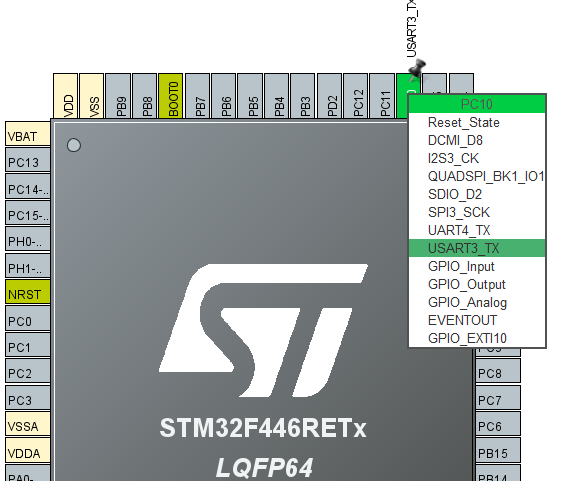Choose DCMI_D8 function for PC10
574x481 pixels.
(477, 140)
